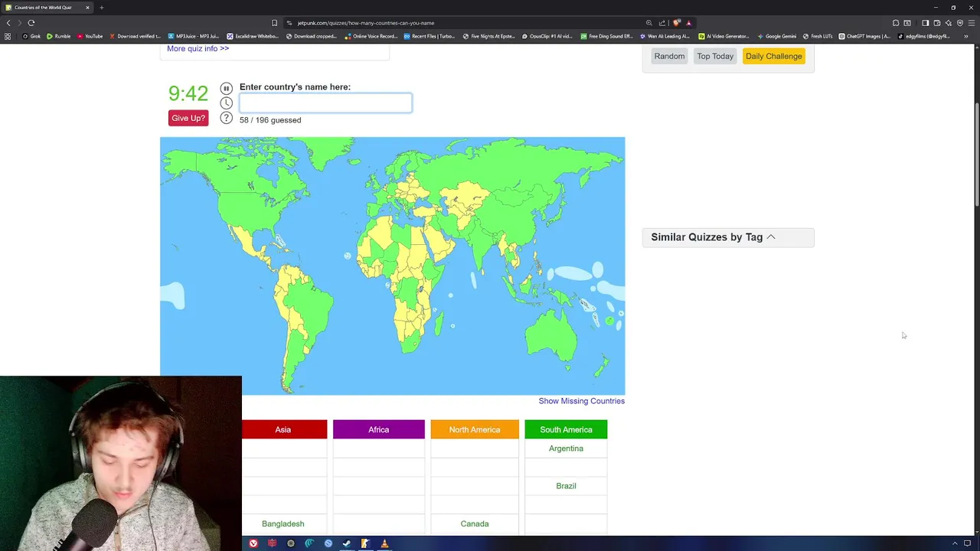Show more bookmarks chevron
The height and width of the screenshot is (551, 980).
tap(966, 36)
